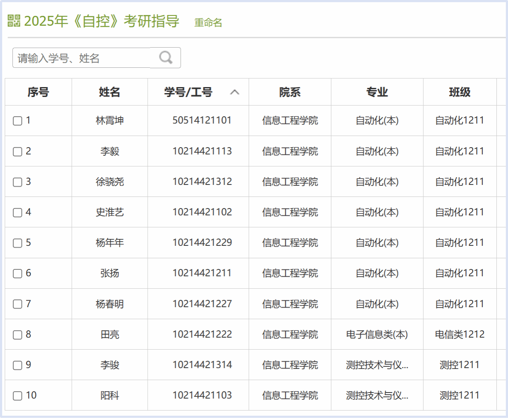This screenshot has width=508, height=420.
Task: Click the 院系 column header
Action: point(290,92)
